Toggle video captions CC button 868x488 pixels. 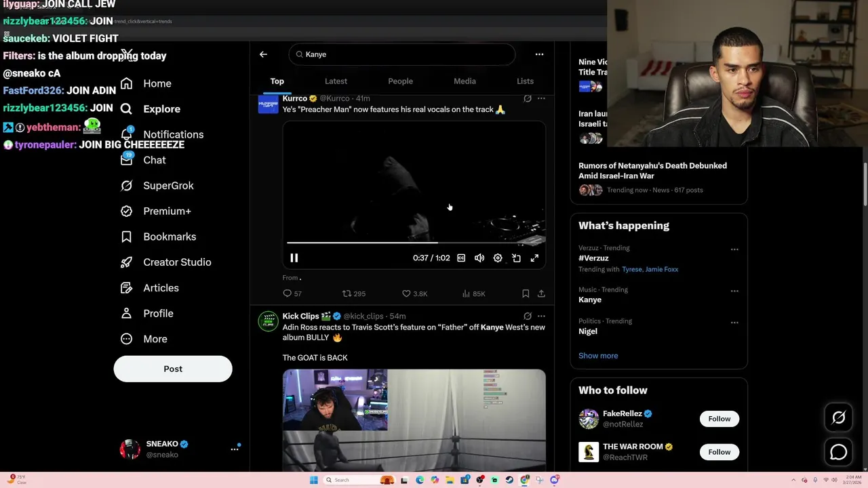click(x=461, y=258)
